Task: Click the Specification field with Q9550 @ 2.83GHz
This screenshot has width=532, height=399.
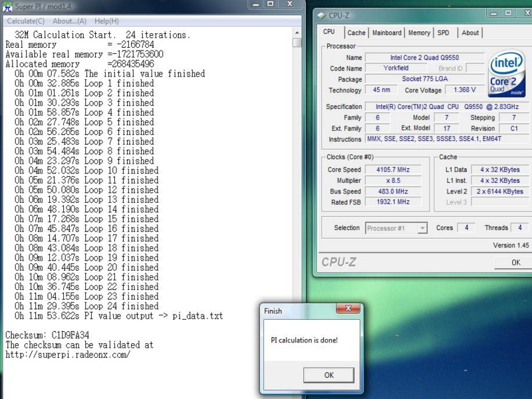Action: click(x=447, y=106)
